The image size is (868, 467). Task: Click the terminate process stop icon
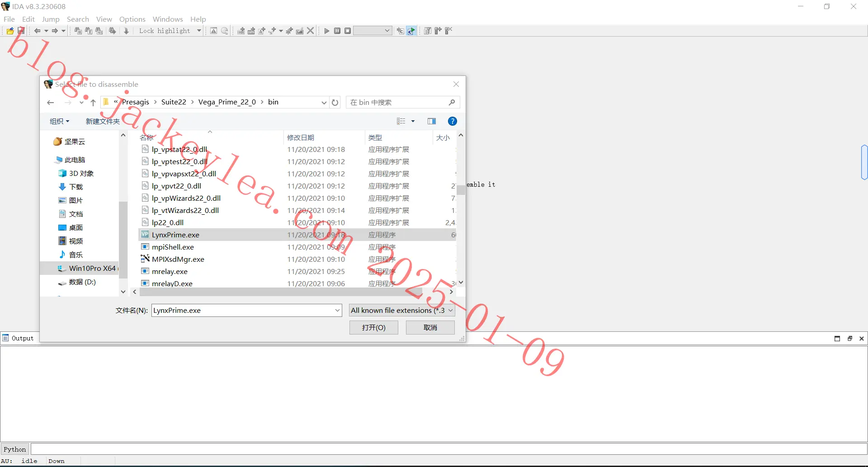(x=348, y=31)
